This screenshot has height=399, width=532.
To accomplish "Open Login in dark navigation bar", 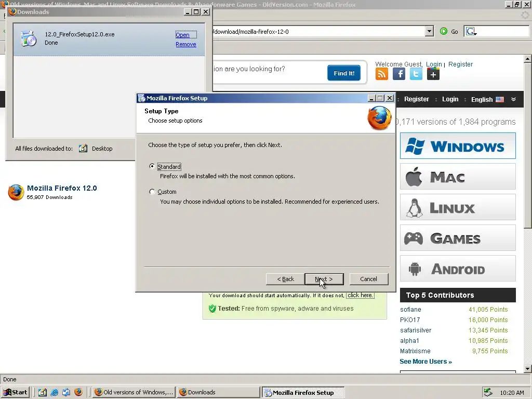I will click(450, 99).
